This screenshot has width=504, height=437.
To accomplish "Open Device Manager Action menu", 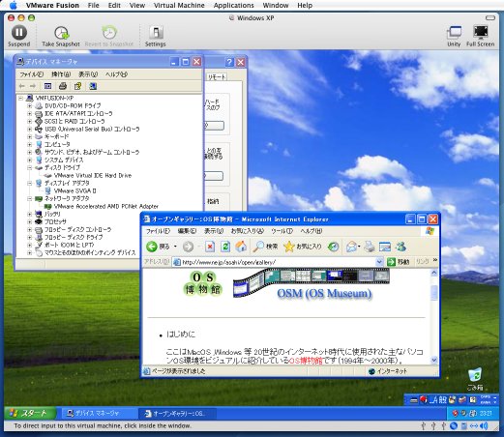I will [61, 74].
